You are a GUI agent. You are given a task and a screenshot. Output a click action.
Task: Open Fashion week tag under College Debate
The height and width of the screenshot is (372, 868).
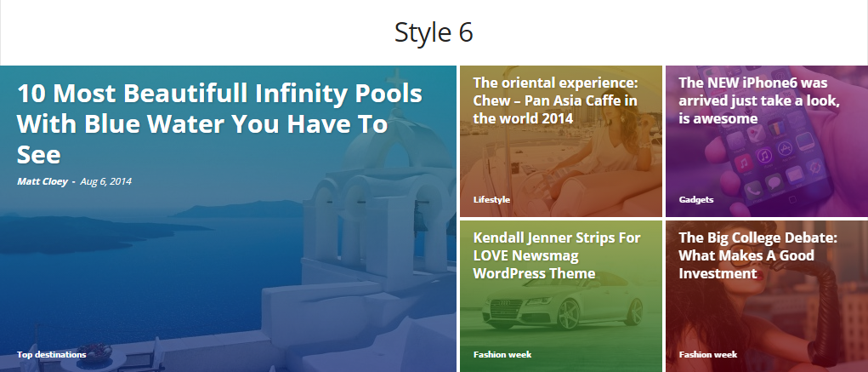(x=708, y=354)
